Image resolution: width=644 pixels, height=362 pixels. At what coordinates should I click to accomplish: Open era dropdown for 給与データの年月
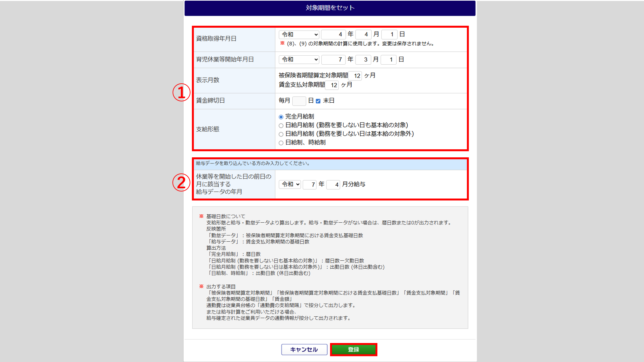(290, 184)
